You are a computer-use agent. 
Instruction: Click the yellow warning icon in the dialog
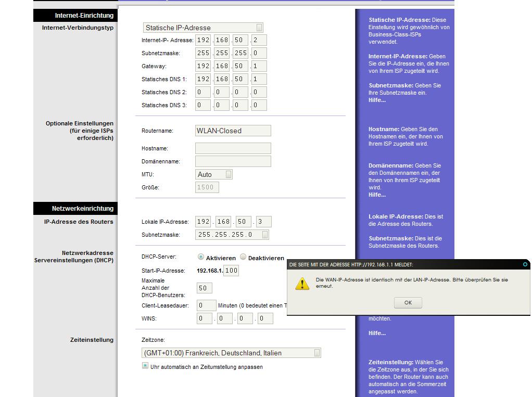[x=302, y=284]
